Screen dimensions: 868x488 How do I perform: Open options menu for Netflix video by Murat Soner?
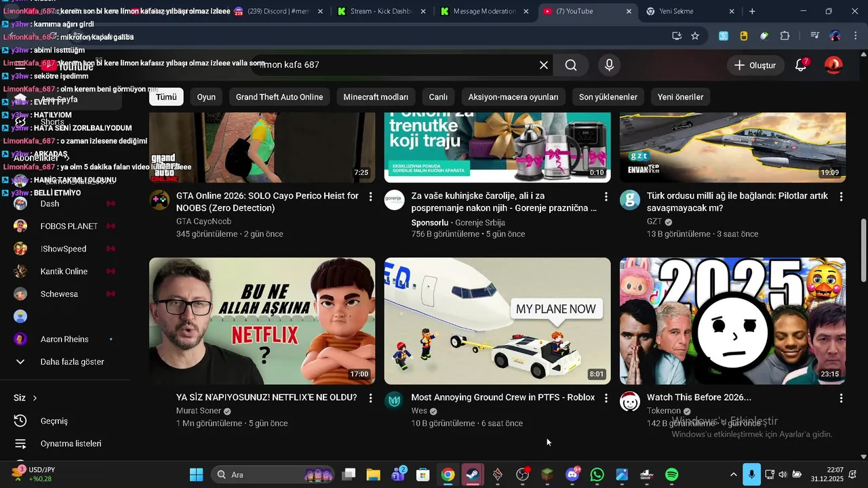coord(370,399)
